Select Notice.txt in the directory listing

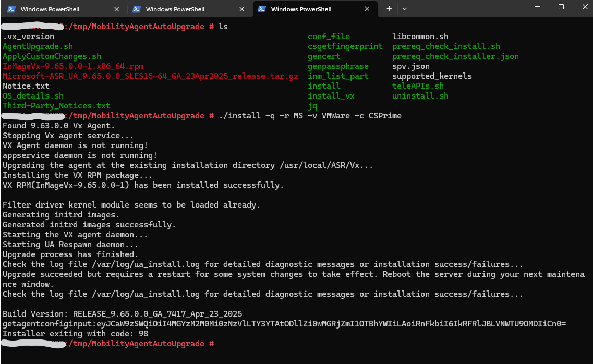click(x=26, y=86)
